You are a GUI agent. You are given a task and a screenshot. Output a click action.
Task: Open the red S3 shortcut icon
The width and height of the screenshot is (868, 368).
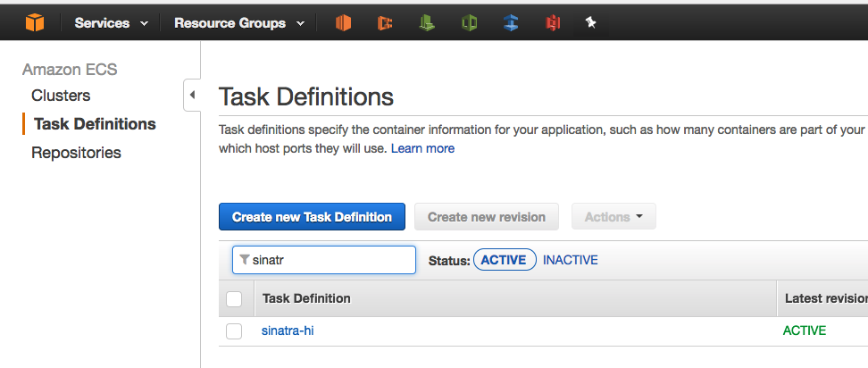(553, 22)
